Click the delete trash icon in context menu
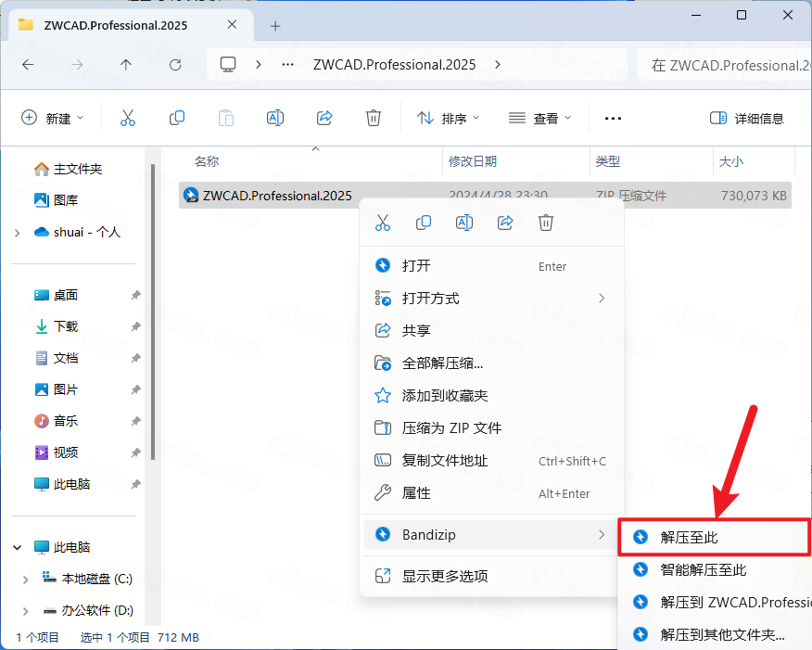This screenshot has width=812, height=650. point(546,223)
